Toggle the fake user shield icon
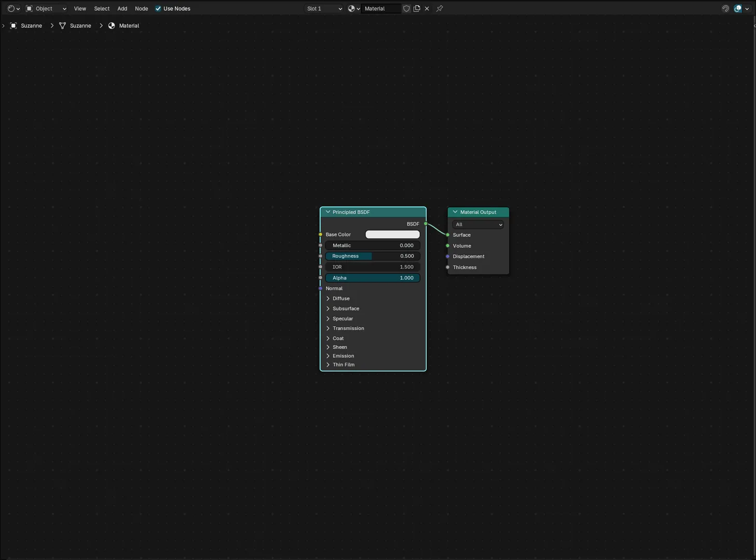The image size is (756, 560). coord(407,8)
